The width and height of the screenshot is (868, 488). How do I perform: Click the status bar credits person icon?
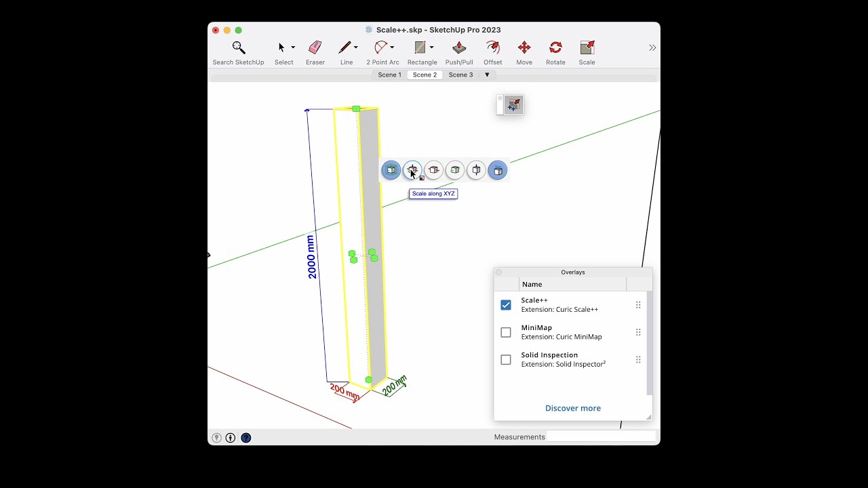click(231, 438)
